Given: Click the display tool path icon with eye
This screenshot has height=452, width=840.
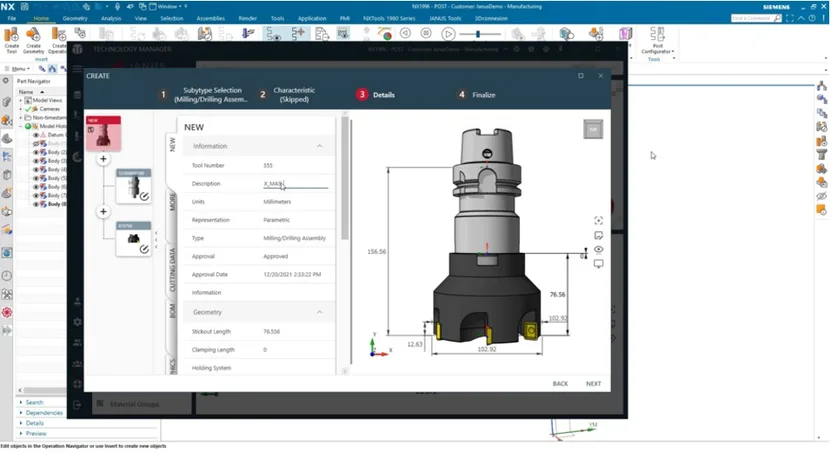Looking at the screenshot, I should pyautogui.click(x=273, y=35).
